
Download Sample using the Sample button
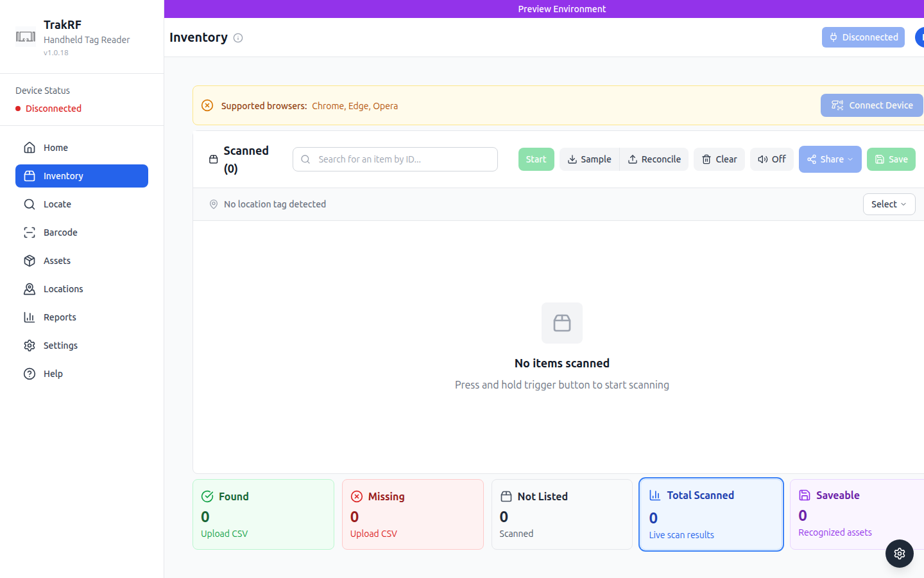tap(589, 159)
